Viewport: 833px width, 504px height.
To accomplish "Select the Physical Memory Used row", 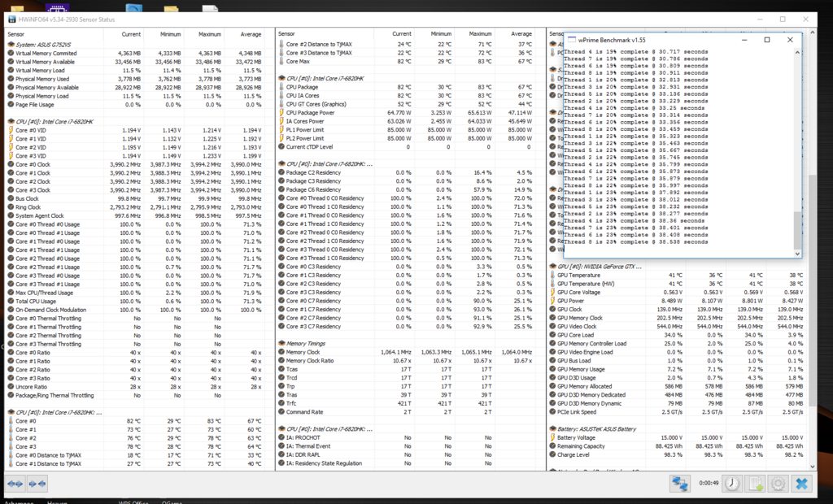I will tap(136, 79).
